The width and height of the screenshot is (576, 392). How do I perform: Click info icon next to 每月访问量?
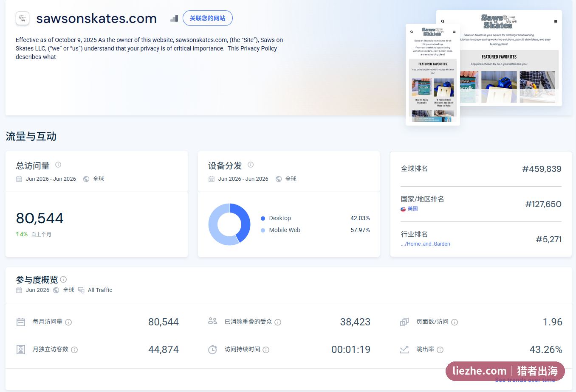pos(68,322)
